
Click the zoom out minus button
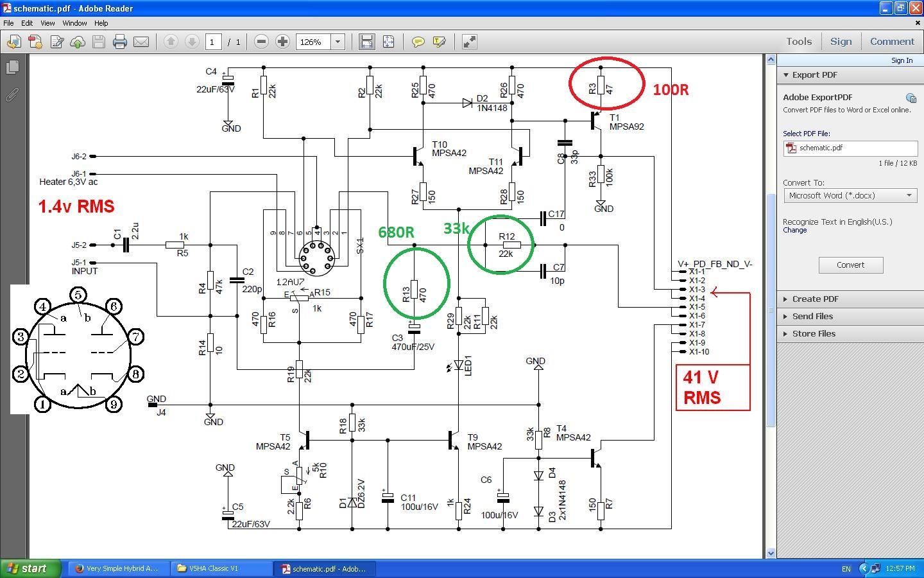[x=261, y=42]
